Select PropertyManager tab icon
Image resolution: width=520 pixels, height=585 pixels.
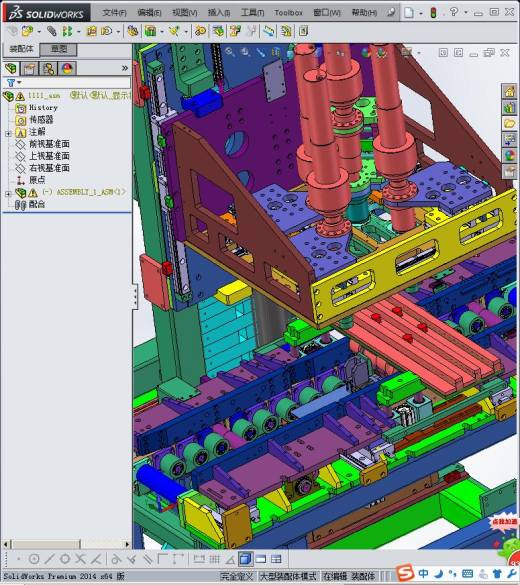(x=29, y=68)
